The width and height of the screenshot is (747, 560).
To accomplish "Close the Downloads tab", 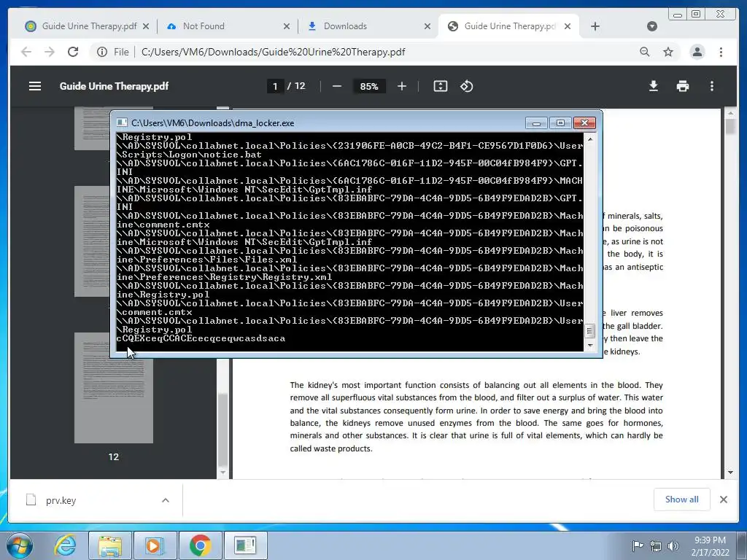I will [427, 26].
